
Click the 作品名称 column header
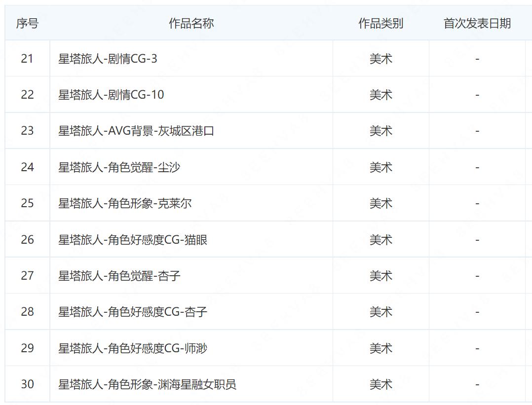(x=191, y=23)
